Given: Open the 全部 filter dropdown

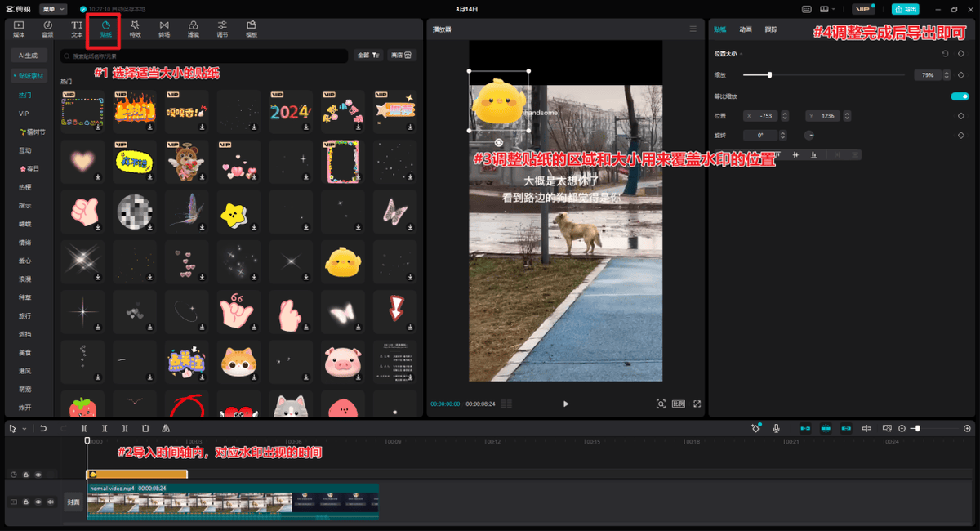Looking at the screenshot, I should coord(367,56).
